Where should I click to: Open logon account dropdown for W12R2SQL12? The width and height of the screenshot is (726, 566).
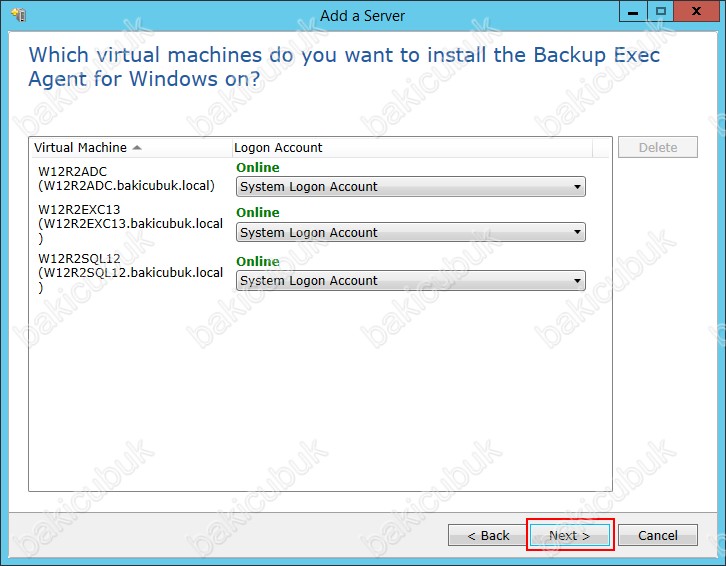point(411,281)
